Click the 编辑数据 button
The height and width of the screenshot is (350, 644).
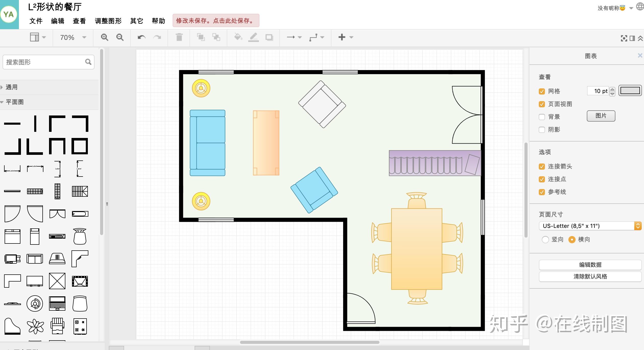(x=590, y=265)
